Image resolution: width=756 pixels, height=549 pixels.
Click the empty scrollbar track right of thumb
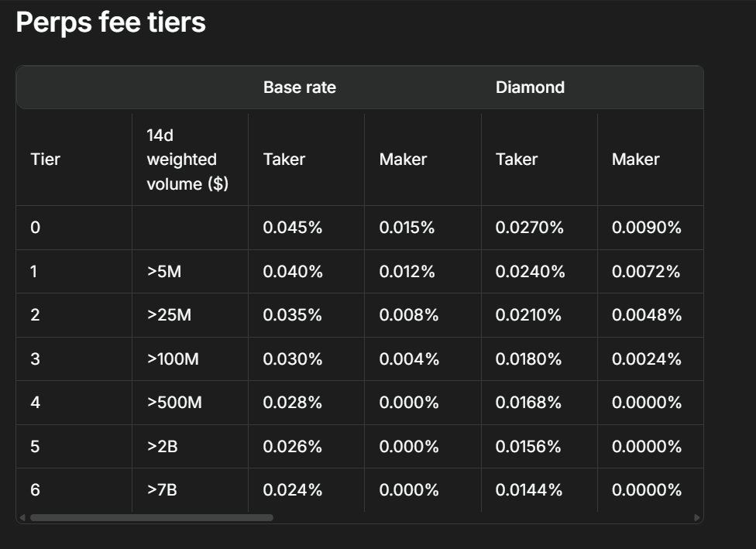click(480, 517)
